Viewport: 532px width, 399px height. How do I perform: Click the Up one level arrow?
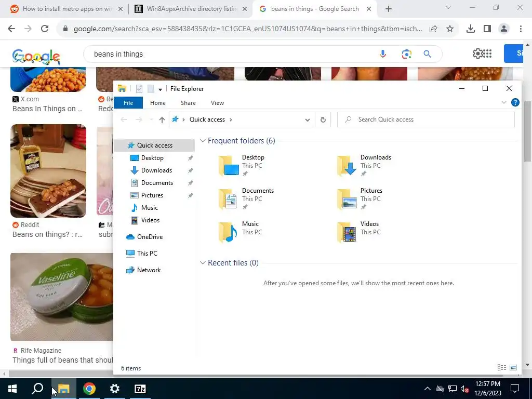[162, 120]
